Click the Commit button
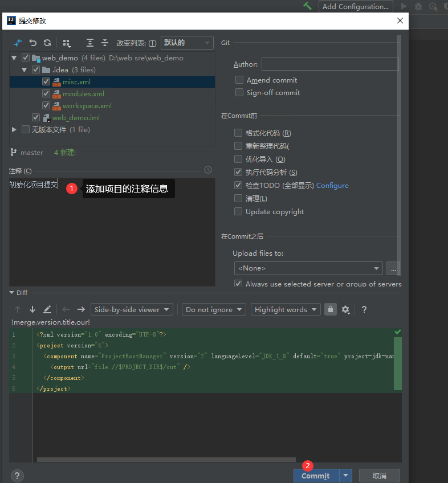The image size is (448, 483). point(316,476)
